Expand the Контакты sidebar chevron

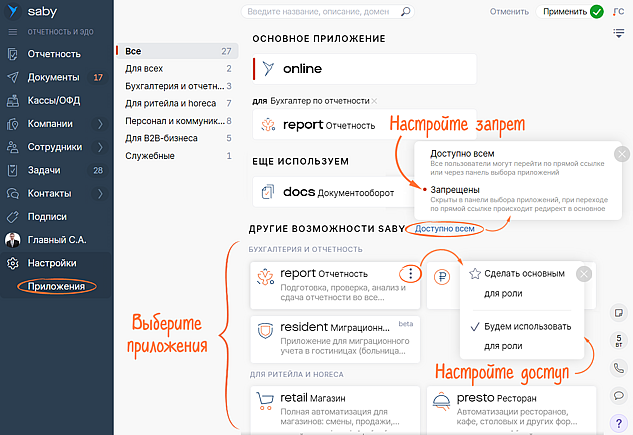tap(100, 192)
